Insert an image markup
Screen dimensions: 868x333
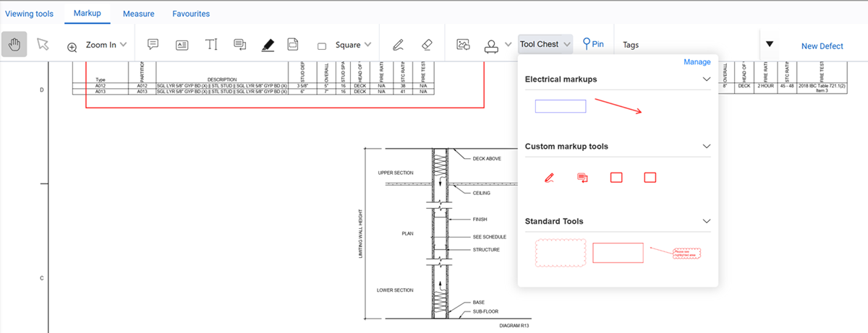tap(464, 45)
